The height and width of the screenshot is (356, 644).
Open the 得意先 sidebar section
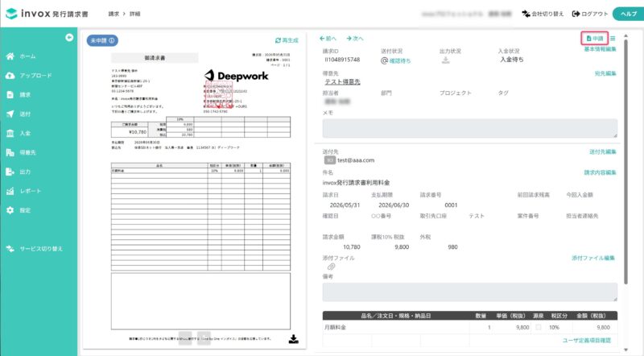coord(27,152)
